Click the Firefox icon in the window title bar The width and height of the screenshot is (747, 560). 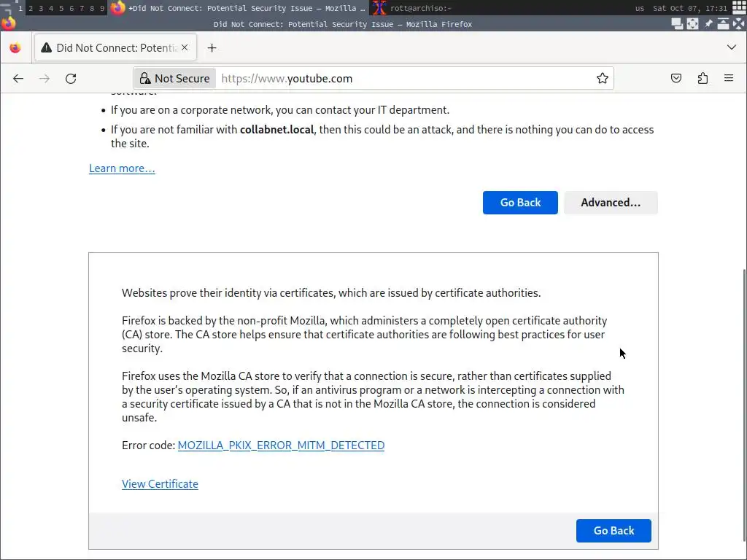click(x=8, y=24)
